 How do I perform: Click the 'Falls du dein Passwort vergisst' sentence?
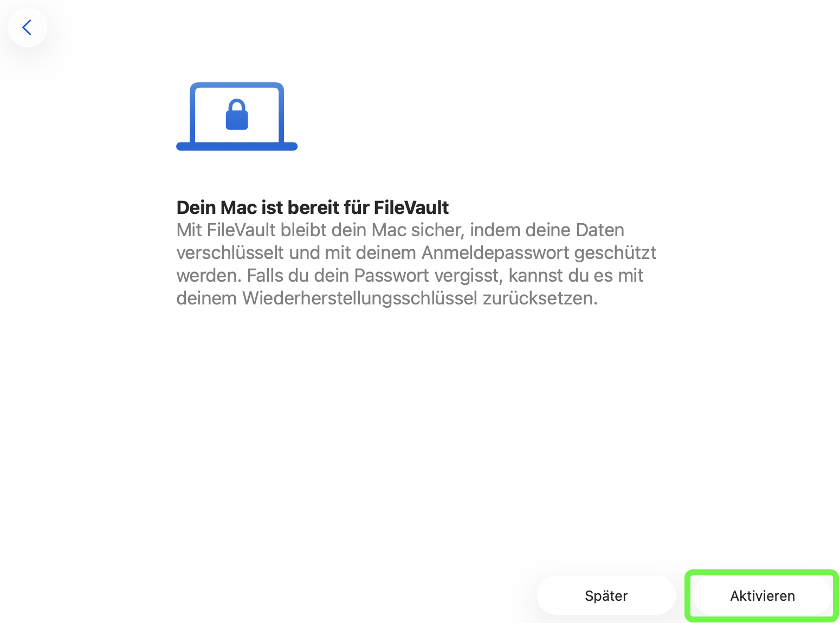(375, 276)
